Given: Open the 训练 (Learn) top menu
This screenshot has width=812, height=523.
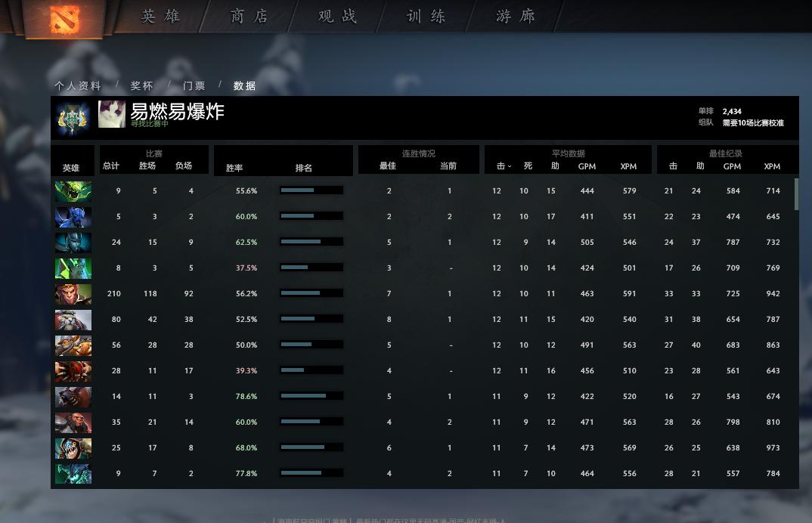Looking at the screenshot, I should tap(426, 16).
